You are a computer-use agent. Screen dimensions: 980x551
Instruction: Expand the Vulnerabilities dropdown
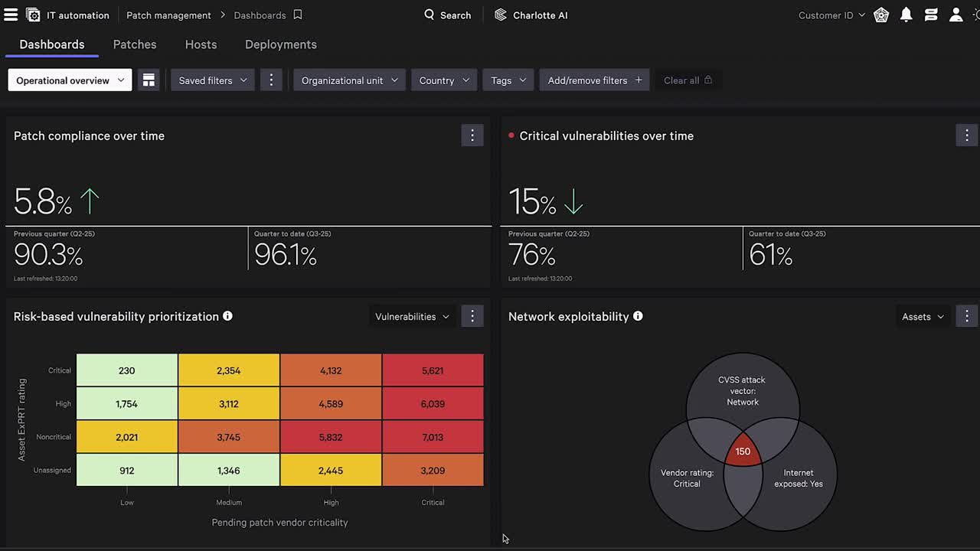coord(412,317)
